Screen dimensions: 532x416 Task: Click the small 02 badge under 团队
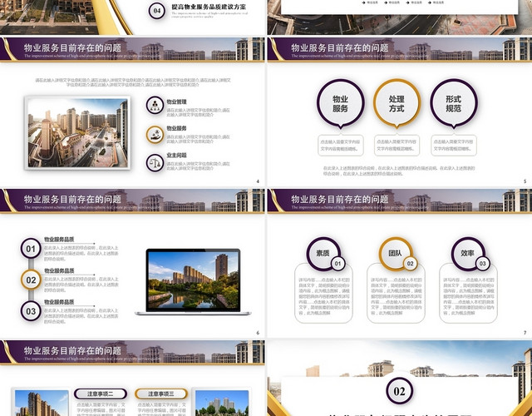410,264
